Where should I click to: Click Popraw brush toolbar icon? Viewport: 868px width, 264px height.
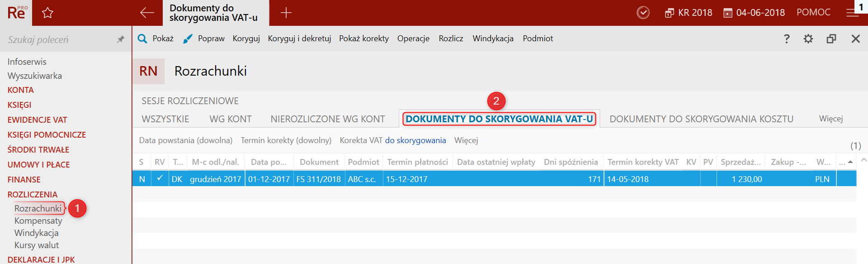pyautogui.click(x=188, y=39)
